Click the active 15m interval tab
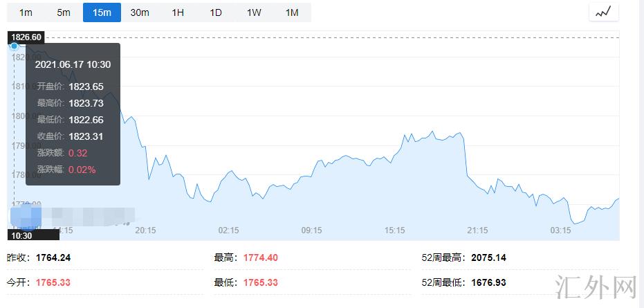 (x=102, y=12)
